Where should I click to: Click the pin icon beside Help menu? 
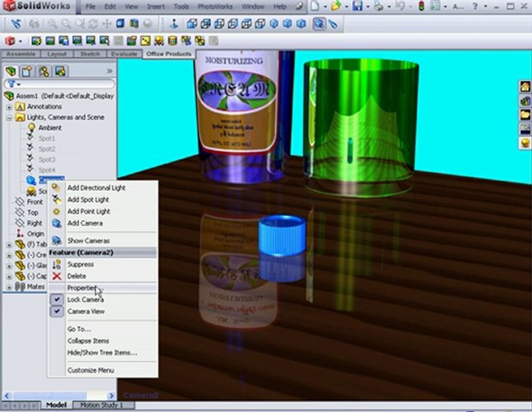click(x=300, y=6)
